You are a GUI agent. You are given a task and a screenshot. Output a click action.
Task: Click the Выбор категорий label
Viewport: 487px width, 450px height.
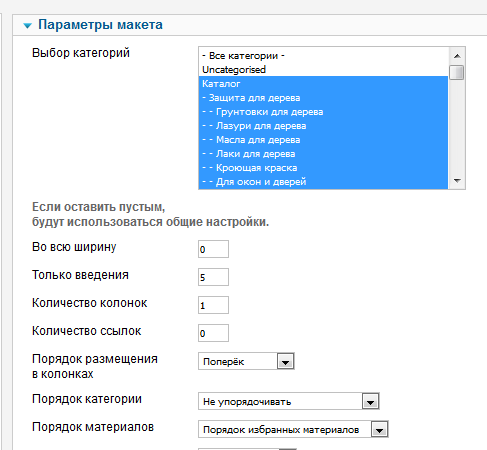click(x=81, y=53)
